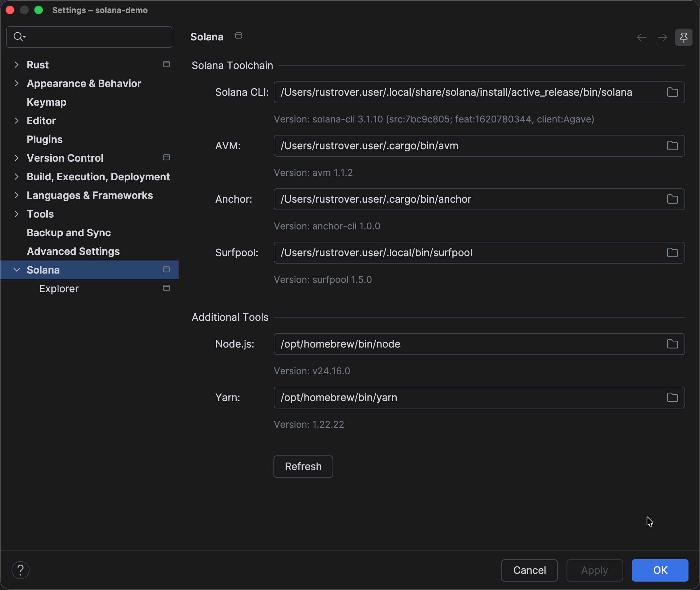Open Advanced Settings page
Viewport: 700px width, 590px height.
(73, 251)
